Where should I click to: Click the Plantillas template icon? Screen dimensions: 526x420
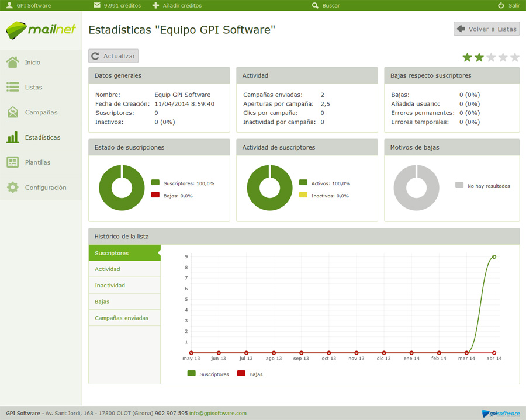pyautogui.click(x=13, y=162)
